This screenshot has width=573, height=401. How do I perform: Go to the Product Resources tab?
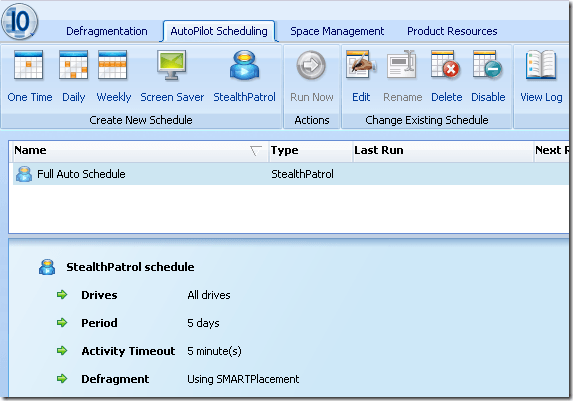(452, 31)
